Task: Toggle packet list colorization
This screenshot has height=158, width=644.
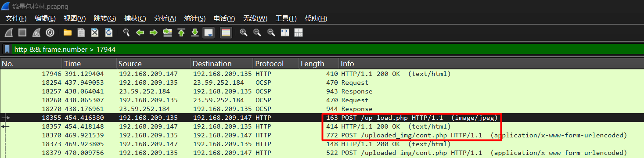Action: (226, 32)
